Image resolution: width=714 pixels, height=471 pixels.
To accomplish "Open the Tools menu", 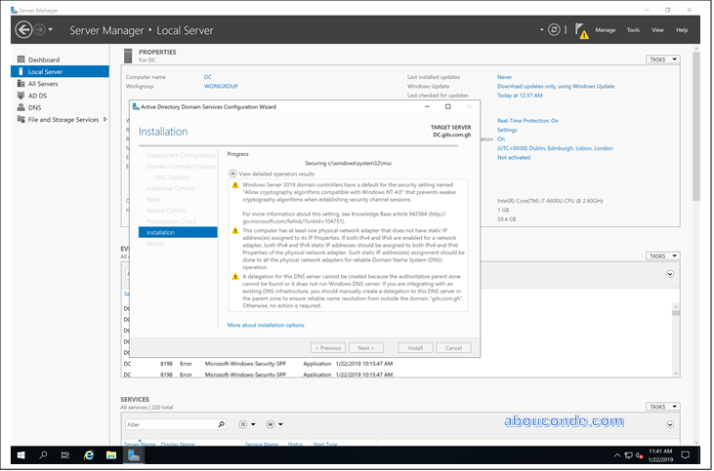I will (633, 30).
